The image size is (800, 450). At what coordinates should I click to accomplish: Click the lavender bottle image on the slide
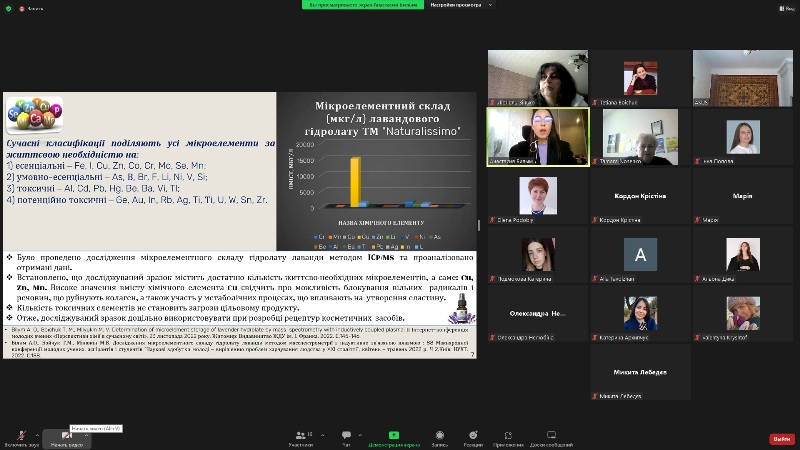point(462,309)
